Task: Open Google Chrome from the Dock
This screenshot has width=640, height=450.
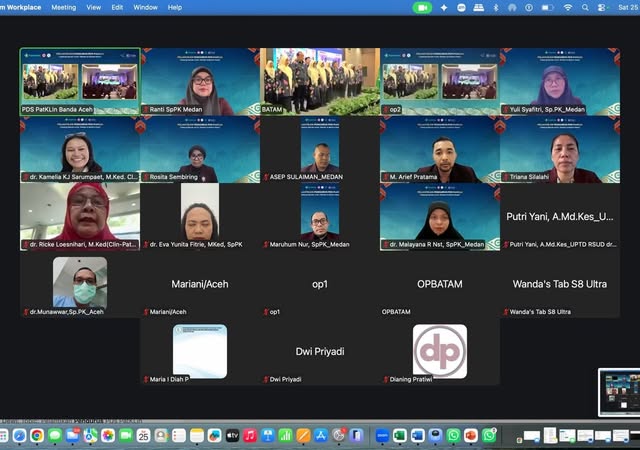Action: [37, 436]
